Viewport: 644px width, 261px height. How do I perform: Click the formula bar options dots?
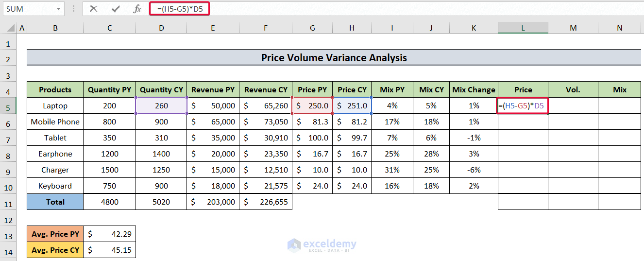[x=73, y=9]
